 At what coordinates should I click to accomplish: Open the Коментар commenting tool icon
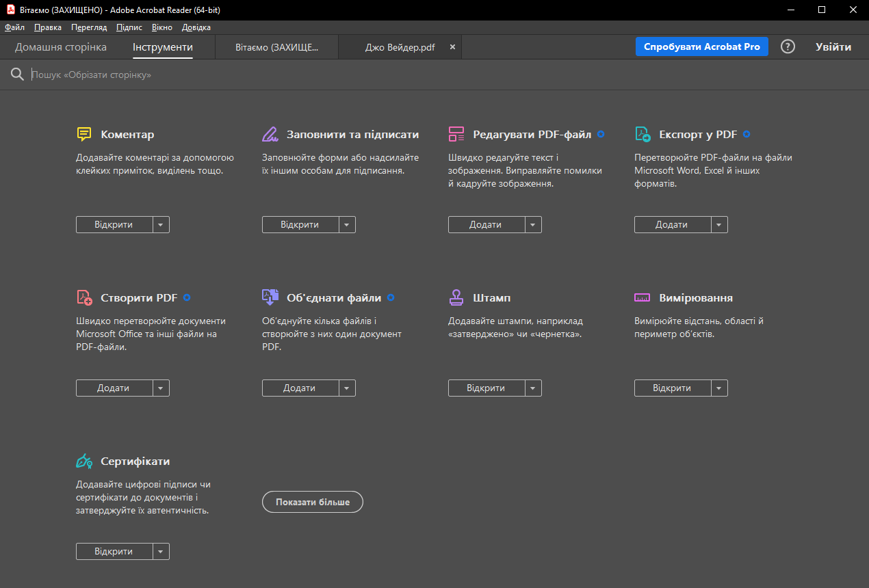point(83,134)
